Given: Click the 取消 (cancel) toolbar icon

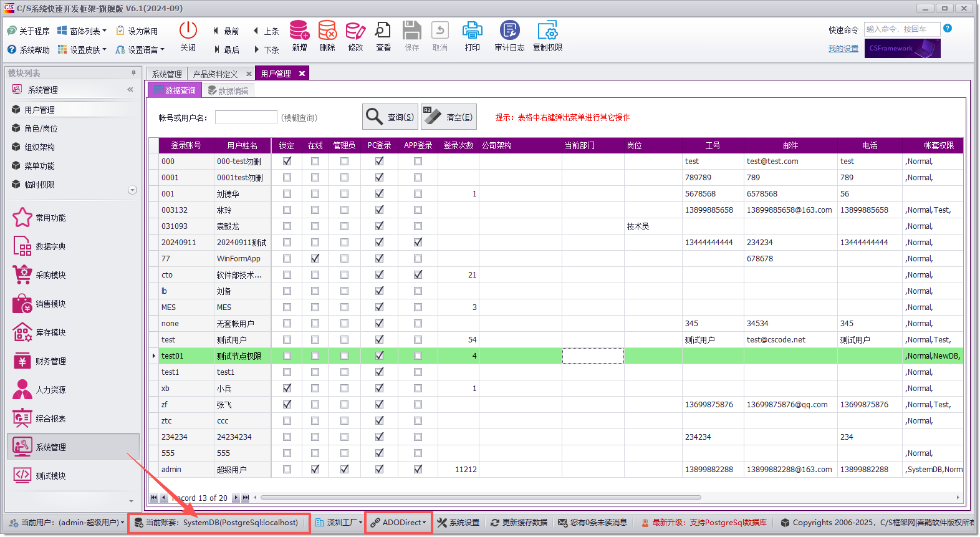Looking at the screenshot, I should click(x=440, y=36).
